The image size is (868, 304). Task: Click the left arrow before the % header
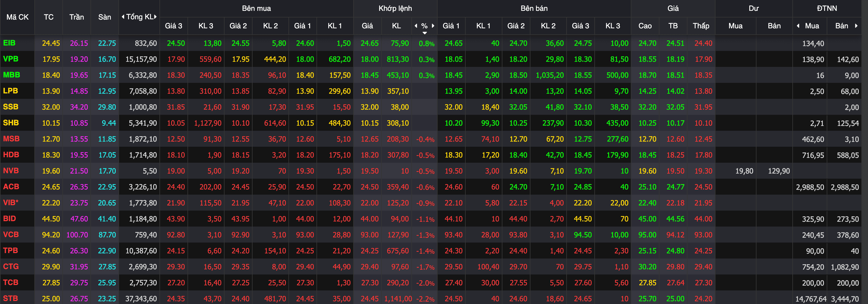(x=416, y=26)
